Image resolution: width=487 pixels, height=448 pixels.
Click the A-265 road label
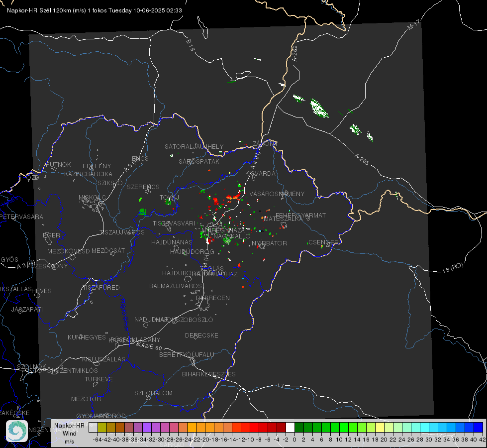click(362, 159)
